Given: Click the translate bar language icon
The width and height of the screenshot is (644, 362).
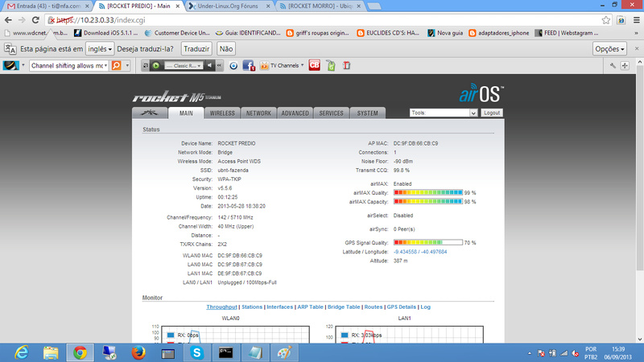Looking at the screenshot, I should (x=10, y=49).
